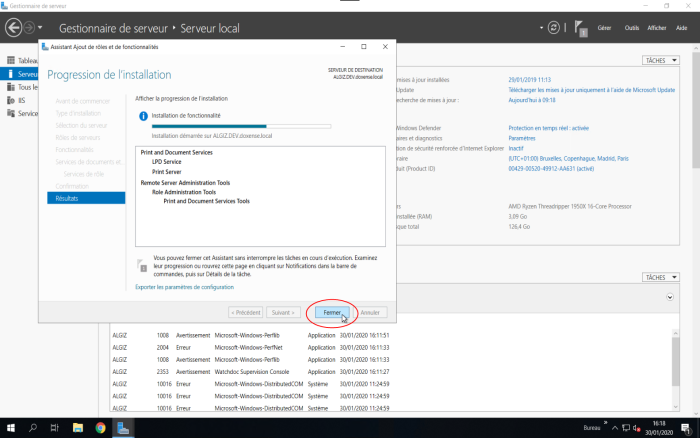Click the Windows Defender protection status link
The width and height of the screenshot is (700, 438).
548,128
